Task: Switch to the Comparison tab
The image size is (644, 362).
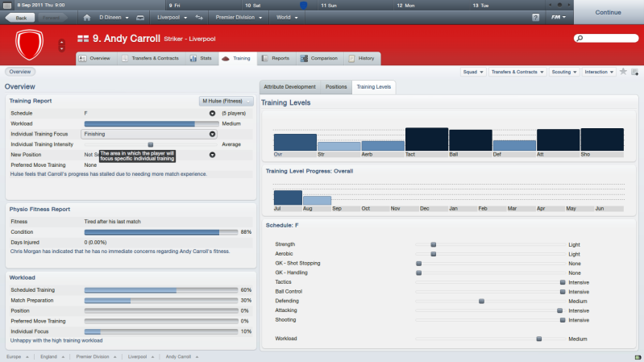Action: (x=319, y=58)
